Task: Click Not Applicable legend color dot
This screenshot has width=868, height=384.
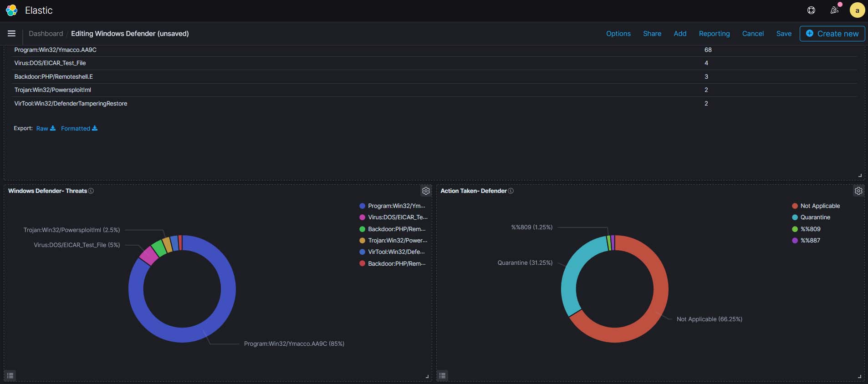Action: [795, 206]
